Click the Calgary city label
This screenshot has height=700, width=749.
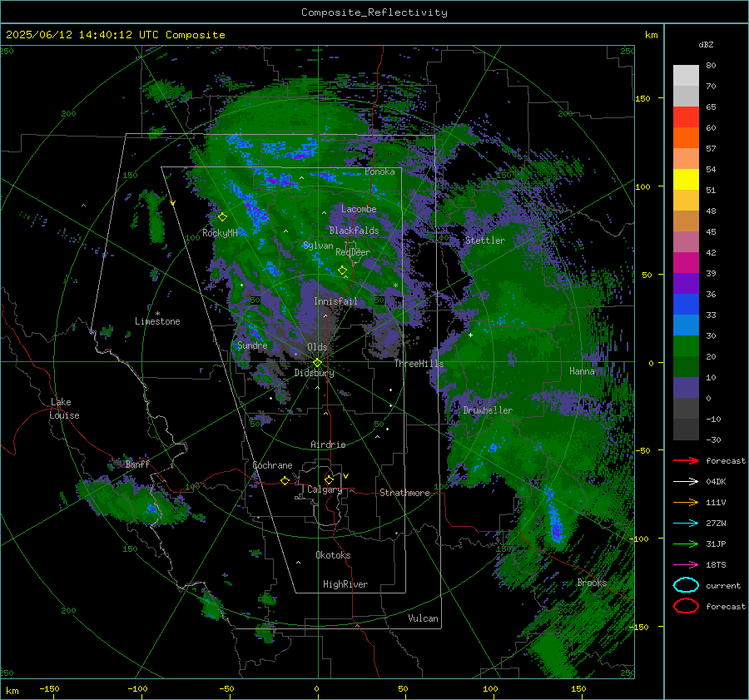(325, 489)
